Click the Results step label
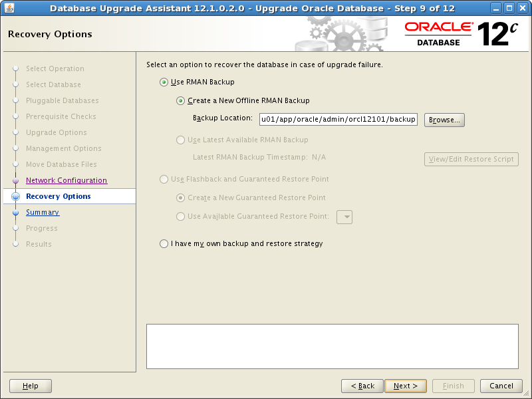Screen dimensions: 532x399 tap(39, 244)
